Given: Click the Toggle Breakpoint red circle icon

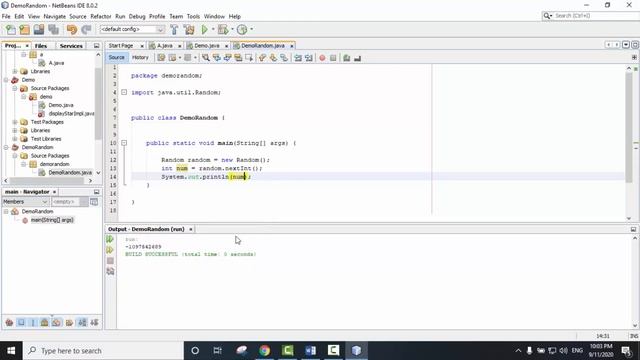Looking at the screenshot, I should [x=322, y=58].
